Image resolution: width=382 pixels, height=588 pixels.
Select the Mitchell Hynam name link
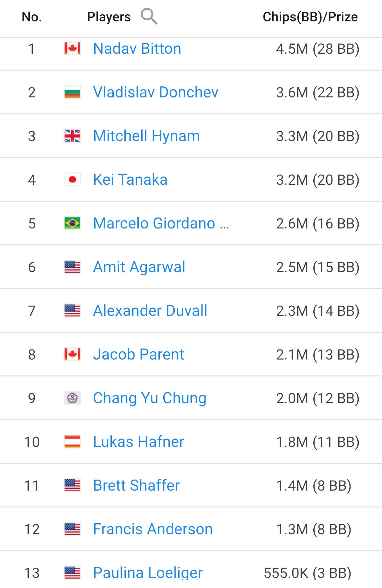point(146,136)
